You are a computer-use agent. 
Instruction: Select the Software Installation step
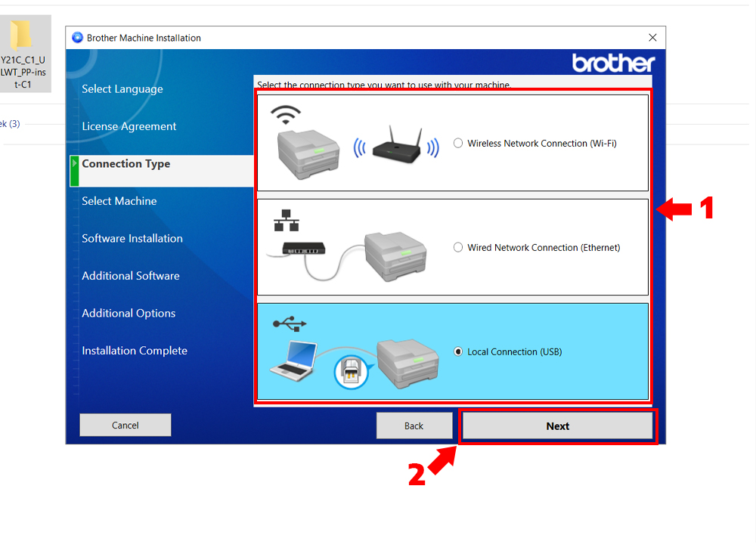pyautogui.click(x=132, y=238)
